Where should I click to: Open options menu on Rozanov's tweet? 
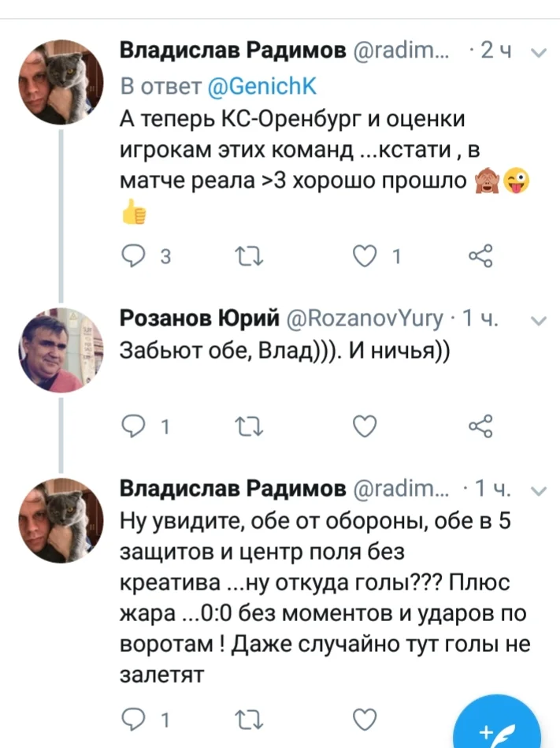[536, 318]
